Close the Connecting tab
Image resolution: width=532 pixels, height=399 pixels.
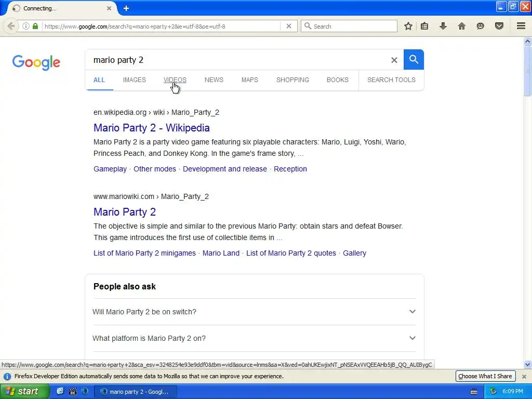point(109,8)
